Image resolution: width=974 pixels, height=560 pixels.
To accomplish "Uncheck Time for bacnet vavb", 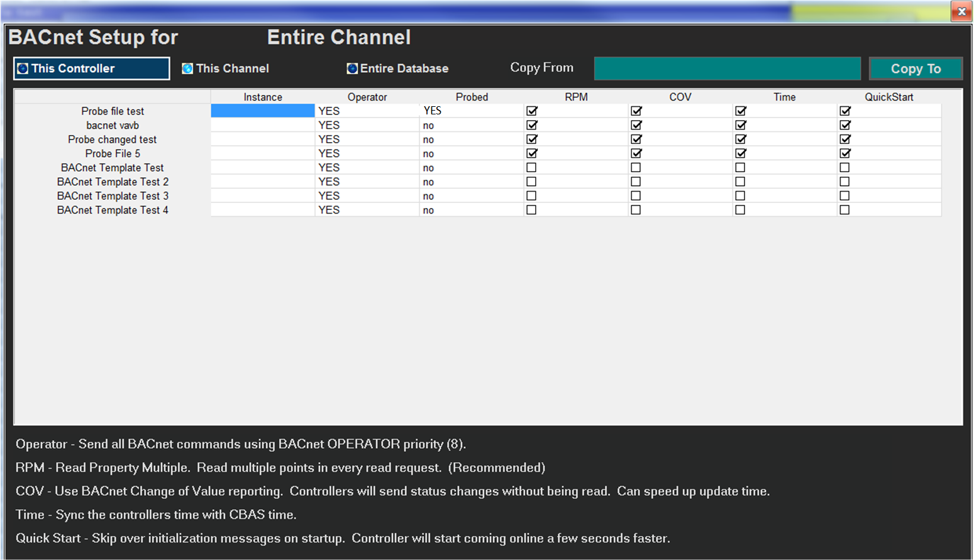I will pyautogui.click(x=741, y=125).
